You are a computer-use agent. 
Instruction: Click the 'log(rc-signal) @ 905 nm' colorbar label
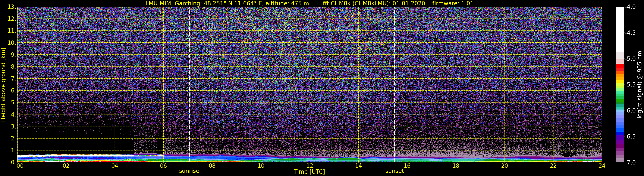point(640,85)
